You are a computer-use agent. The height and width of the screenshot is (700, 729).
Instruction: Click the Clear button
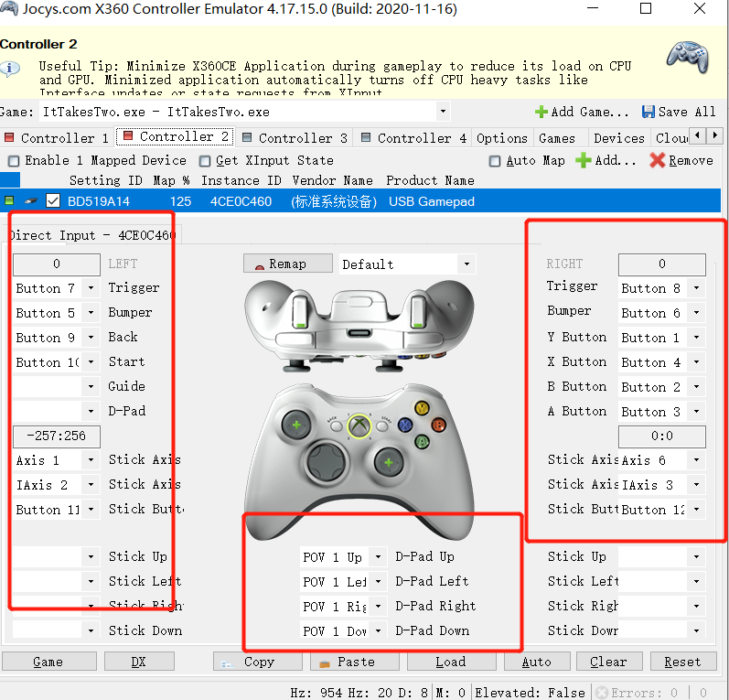pyautogui.click(x=609, y=662)
